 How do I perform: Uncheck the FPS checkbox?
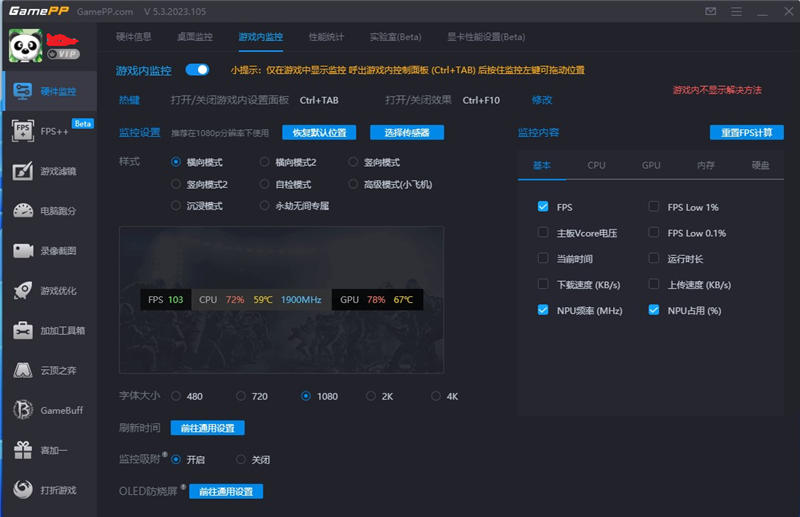point(543,207)
